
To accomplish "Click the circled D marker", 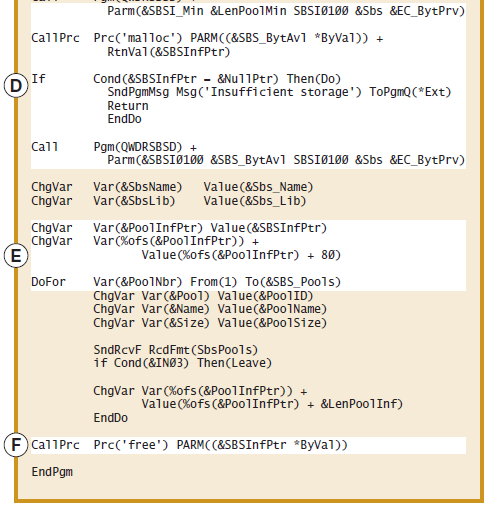I will tap(16, 86).
